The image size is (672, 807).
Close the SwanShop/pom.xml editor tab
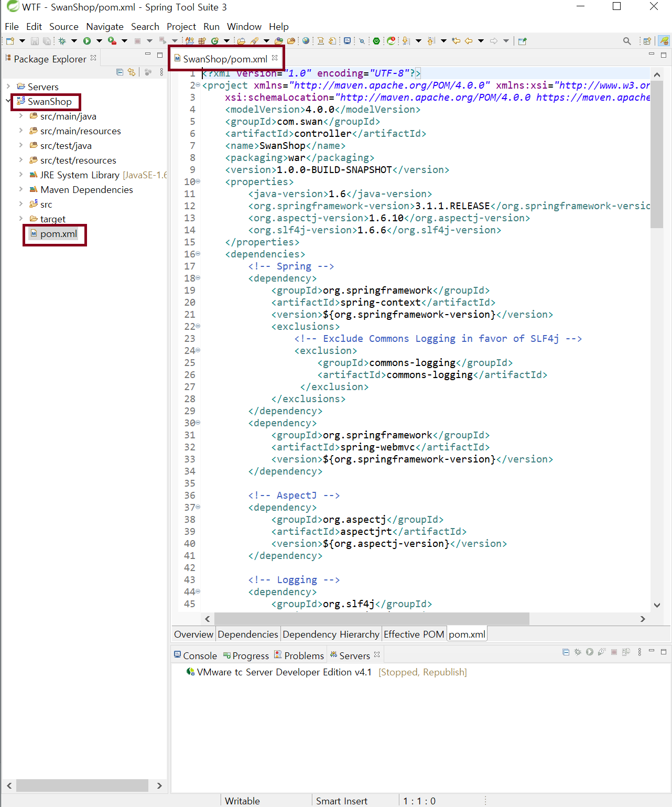pos(275,58)
